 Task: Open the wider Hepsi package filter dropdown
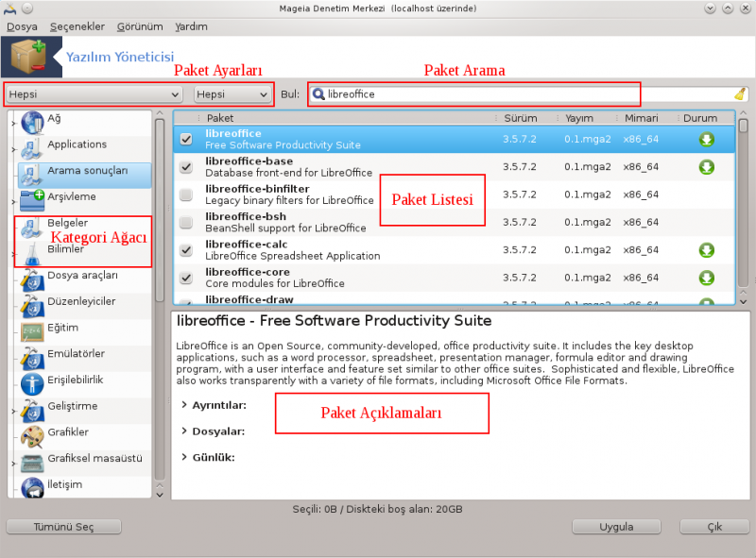(x=94, y=94)
